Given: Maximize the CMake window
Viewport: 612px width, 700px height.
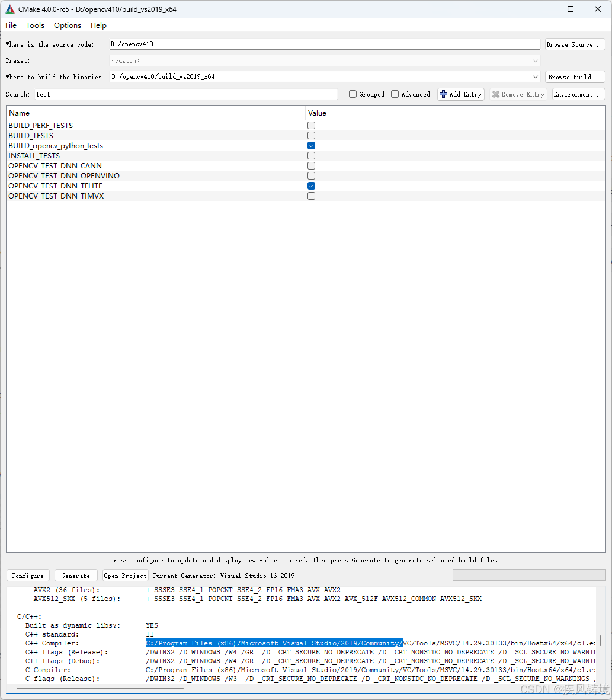Looking at the screenshot, I should coord(571,9).
